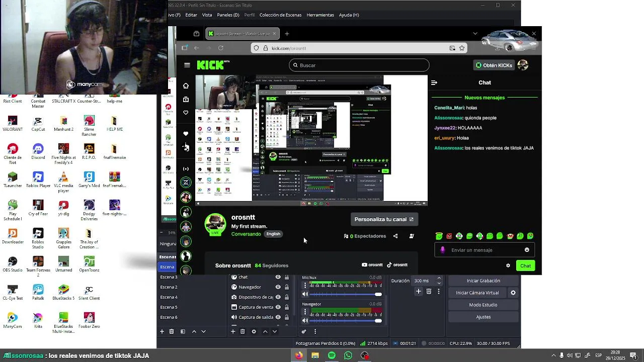Adjust the Navegador volume slider
Screen dimensions: 644x362
coord(346,321)
